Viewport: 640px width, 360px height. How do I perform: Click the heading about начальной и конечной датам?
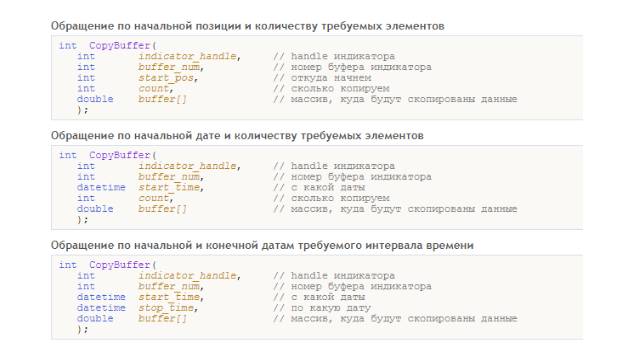(x=262, y=245)
